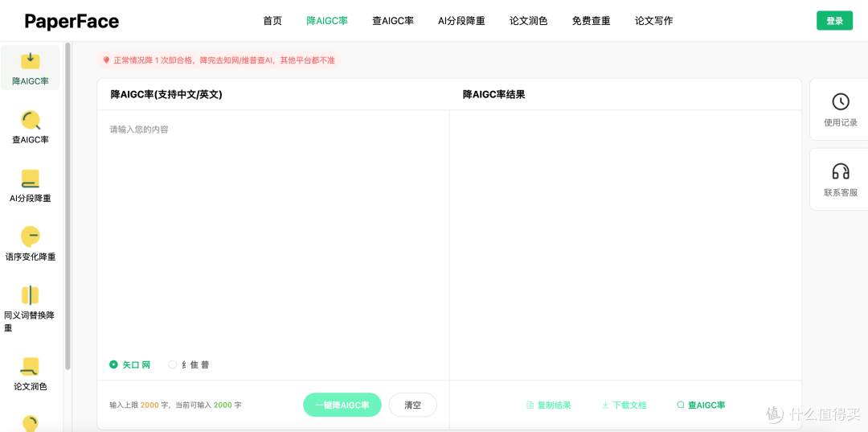Open 免费查重 in the top navigation
This screenshot has height=432, width=868.
(x=592, y=21)
